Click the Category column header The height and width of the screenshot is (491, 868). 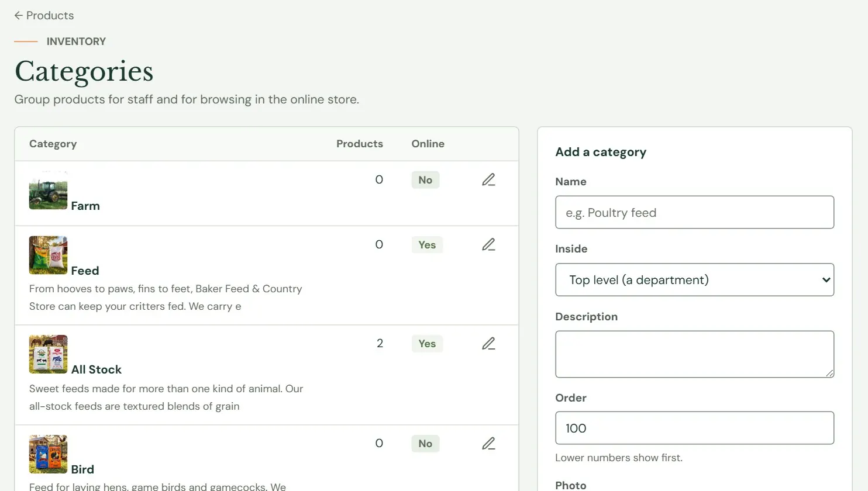[x=53, y=144]
